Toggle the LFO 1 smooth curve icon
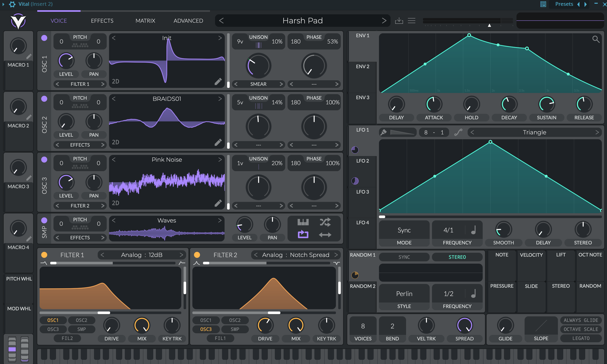 (x=458, y=133)
